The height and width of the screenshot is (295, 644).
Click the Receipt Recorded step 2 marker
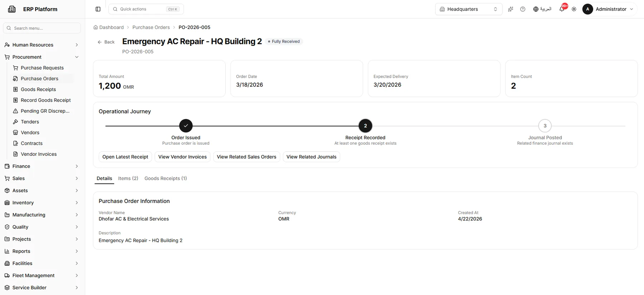[x=365, y=126]
